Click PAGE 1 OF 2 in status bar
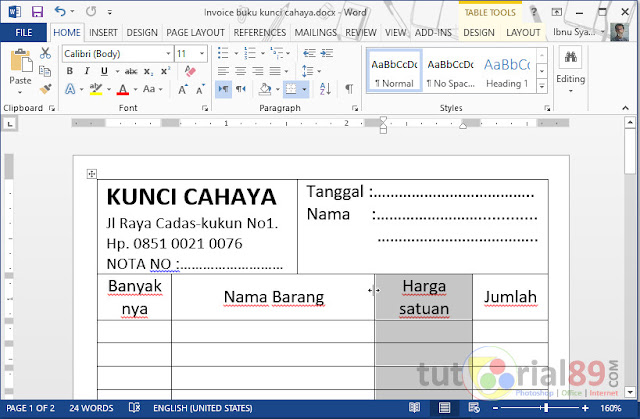The width and height of the screenshot is (640, 419). click(x=31, y=408)
